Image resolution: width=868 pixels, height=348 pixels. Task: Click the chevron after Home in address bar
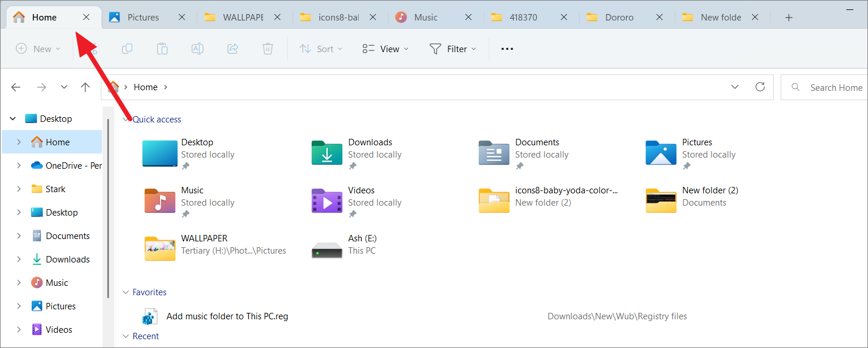coord(166,87)
